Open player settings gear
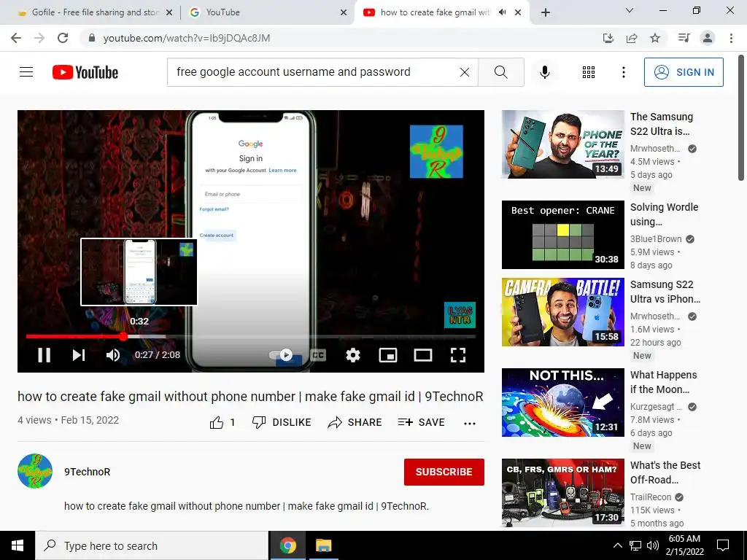 coord(353,355)
